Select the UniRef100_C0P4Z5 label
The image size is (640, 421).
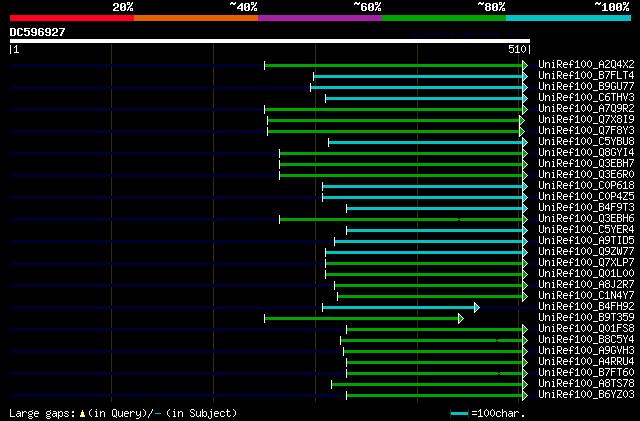click(586, 197)
